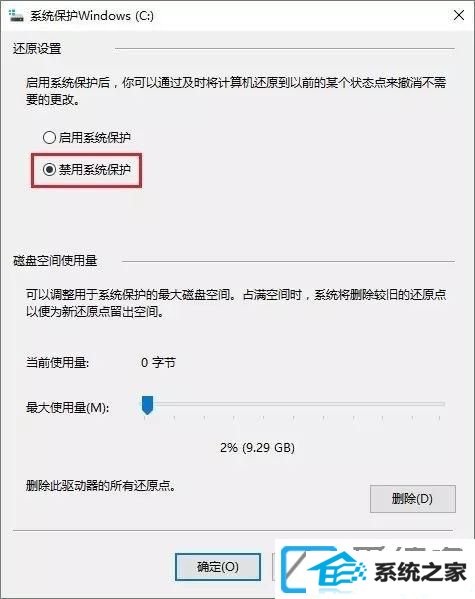475x599 pixels.
Task: Click the 删除(D) button
Action: coord(413,499)
